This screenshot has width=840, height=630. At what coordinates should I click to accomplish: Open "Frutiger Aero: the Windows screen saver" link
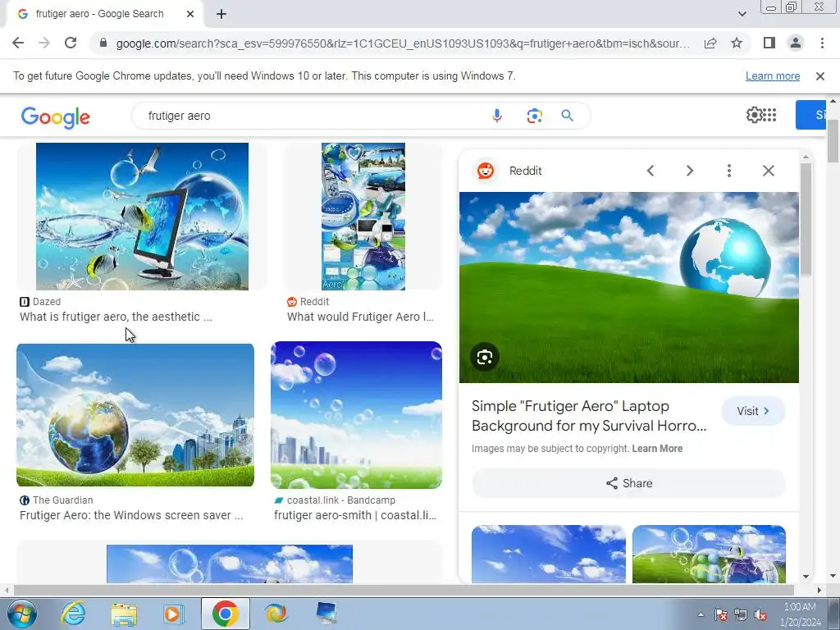(131, 515)
